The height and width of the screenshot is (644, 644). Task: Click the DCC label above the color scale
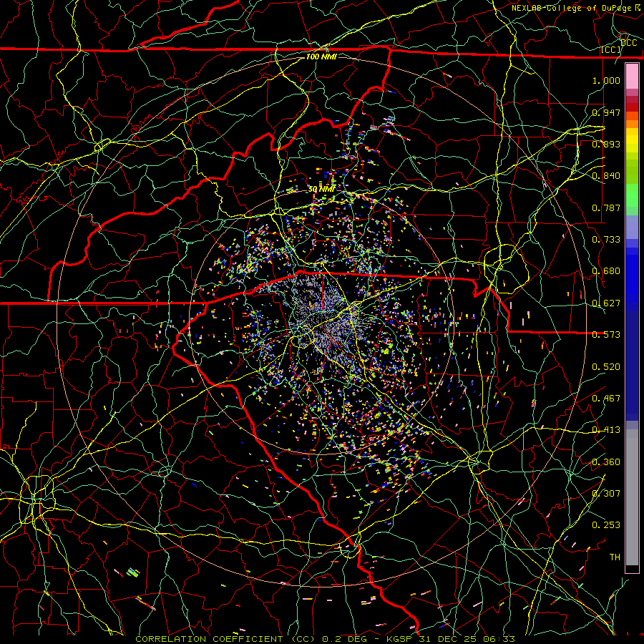pos(629,43)
